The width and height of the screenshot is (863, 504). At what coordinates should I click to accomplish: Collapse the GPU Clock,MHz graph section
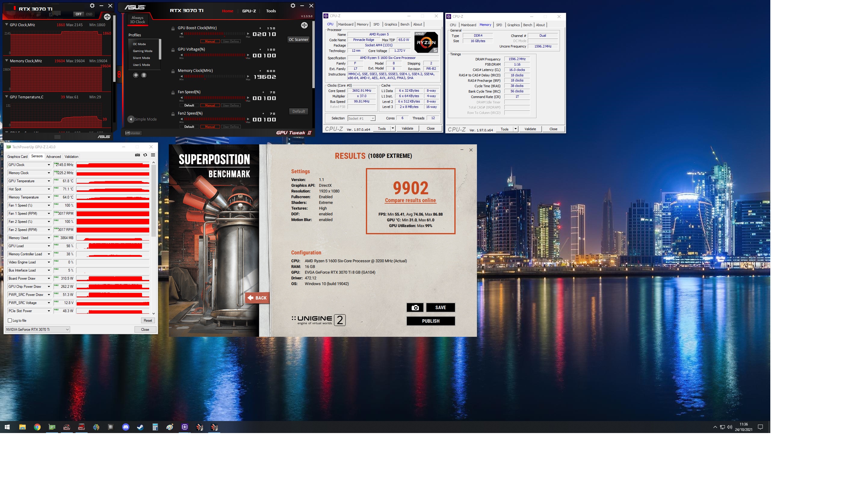(x=7, y=25)
